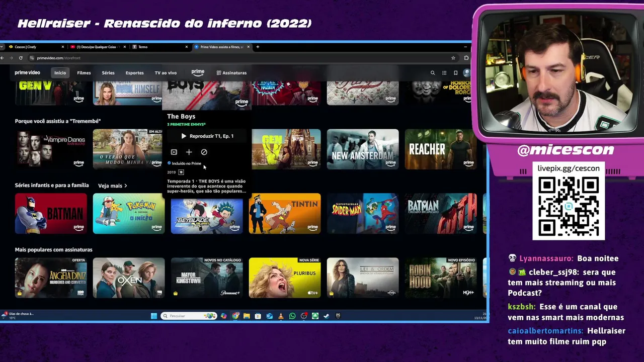This screenshot has width=644, height=362.
Task: Reload the page with browser refresh icon
Action: point(21,58)
